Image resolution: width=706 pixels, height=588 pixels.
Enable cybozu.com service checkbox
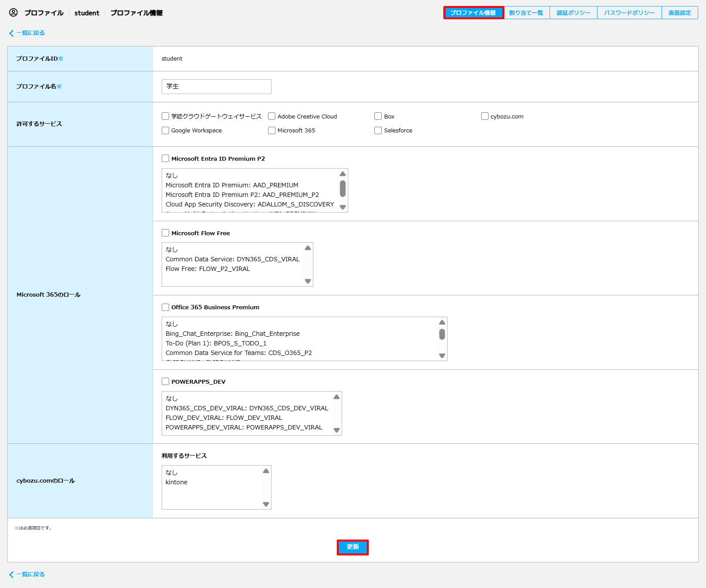485,116
